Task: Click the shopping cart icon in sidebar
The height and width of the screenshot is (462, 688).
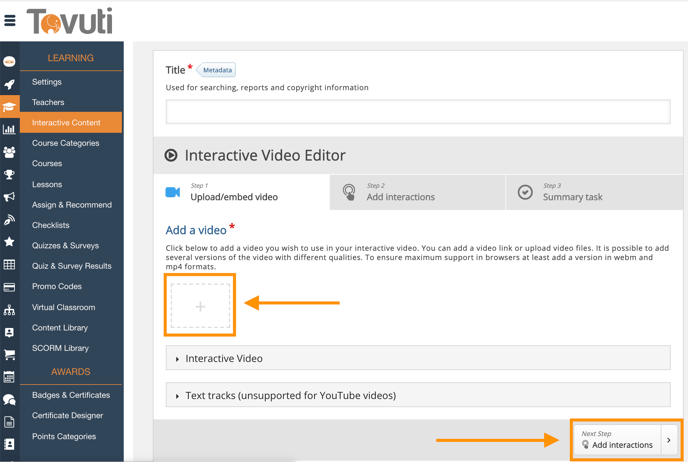Action: coord(9,355)
